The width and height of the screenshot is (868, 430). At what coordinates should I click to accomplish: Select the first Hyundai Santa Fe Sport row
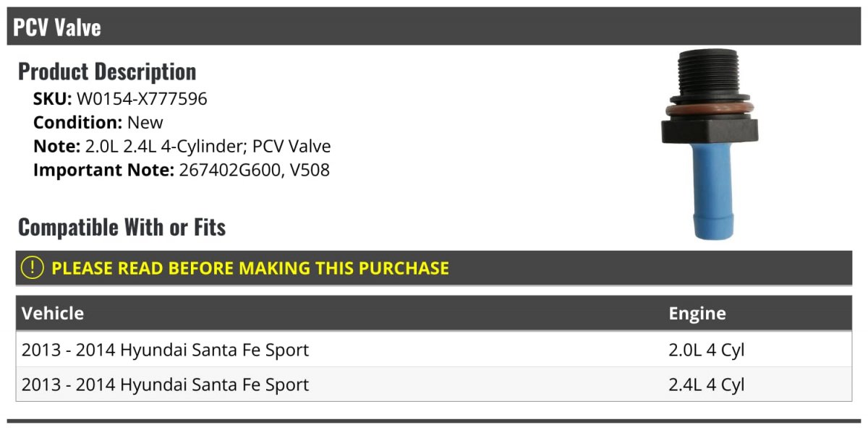coord(434,350)
